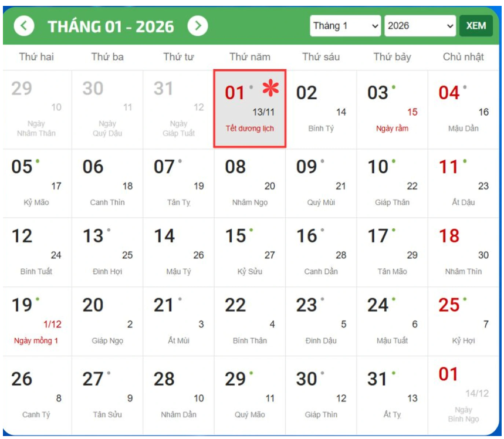504x439 pixels.
Task: Open the 2026 year dropdown
Action: tap(420, 26)
